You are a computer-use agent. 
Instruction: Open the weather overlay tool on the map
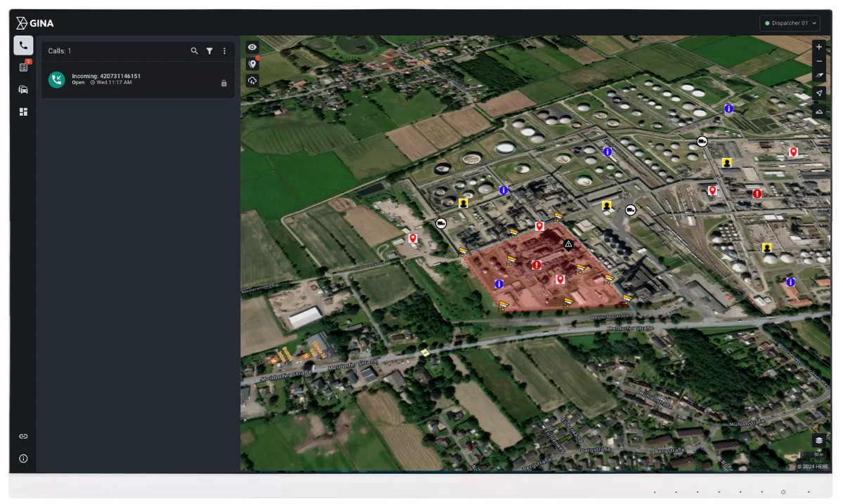(252, 80)
